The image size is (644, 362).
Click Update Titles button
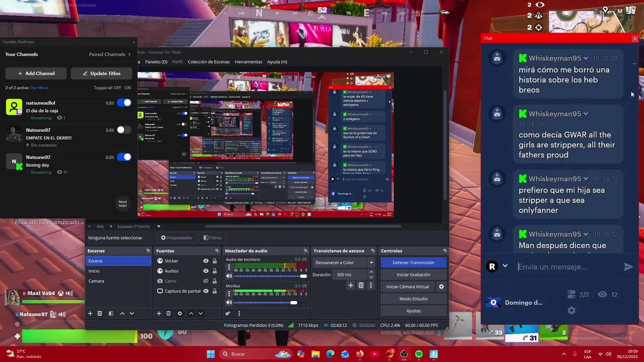102,73
